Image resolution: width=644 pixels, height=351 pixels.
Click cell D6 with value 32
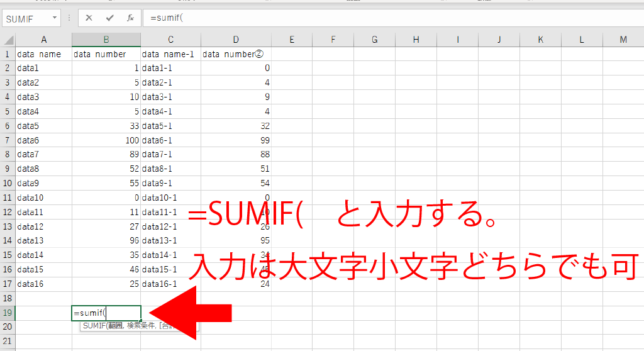pos(236,126)
